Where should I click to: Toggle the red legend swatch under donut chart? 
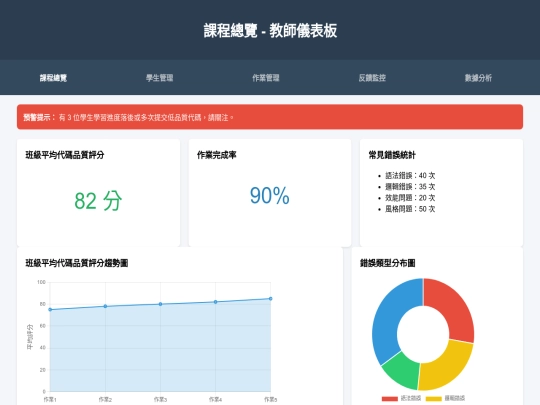tap(390, 399)
